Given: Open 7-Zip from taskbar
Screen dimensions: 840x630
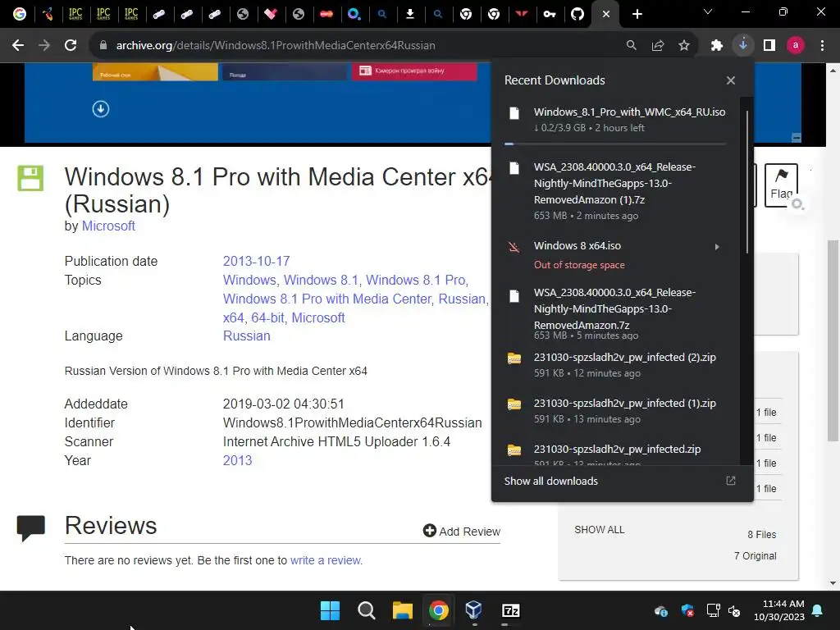Looking at the screenshot, I should click(510, 610).
